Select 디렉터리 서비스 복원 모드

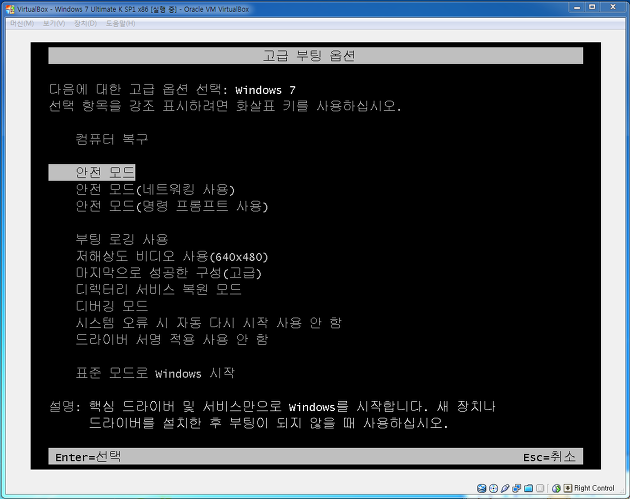[158, 290]
